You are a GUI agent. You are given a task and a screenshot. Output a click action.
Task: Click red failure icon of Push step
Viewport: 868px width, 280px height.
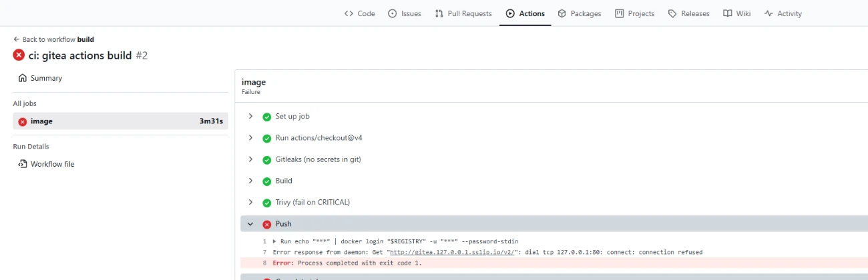[x=267, y=224]
